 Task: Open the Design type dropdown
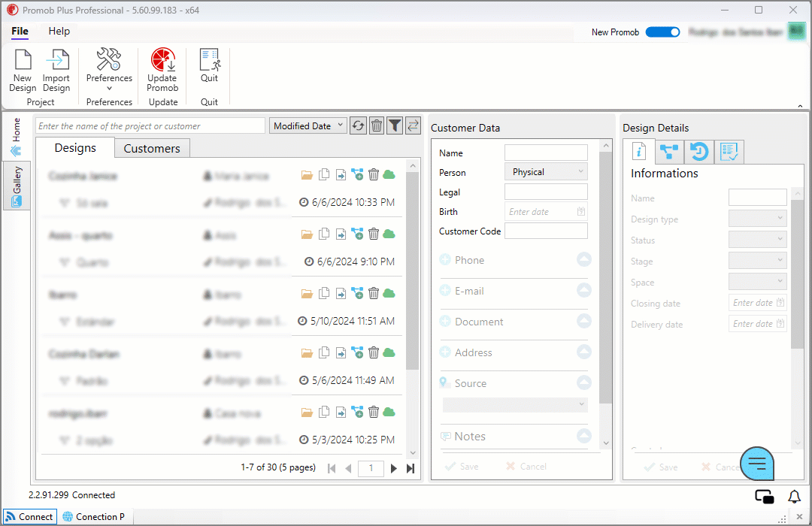coord(758,219)
